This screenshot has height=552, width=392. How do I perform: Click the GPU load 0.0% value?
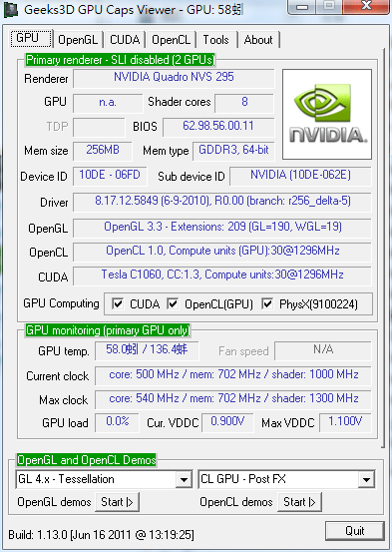(117, 422)
